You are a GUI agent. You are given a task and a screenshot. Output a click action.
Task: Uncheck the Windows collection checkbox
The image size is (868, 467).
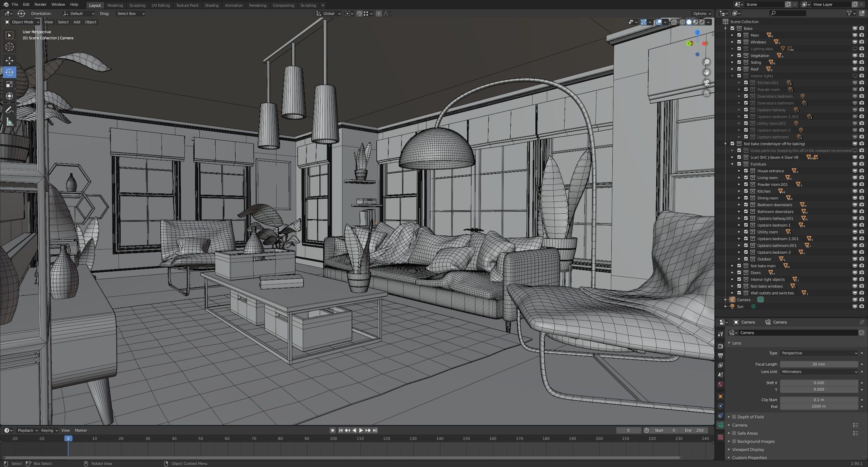(739, 42)
